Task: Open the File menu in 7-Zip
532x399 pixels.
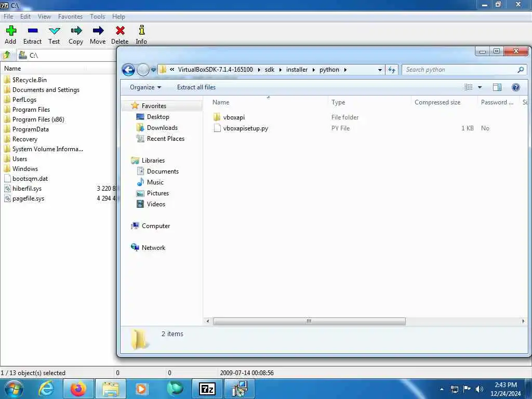Action: [x=8, y=16]
